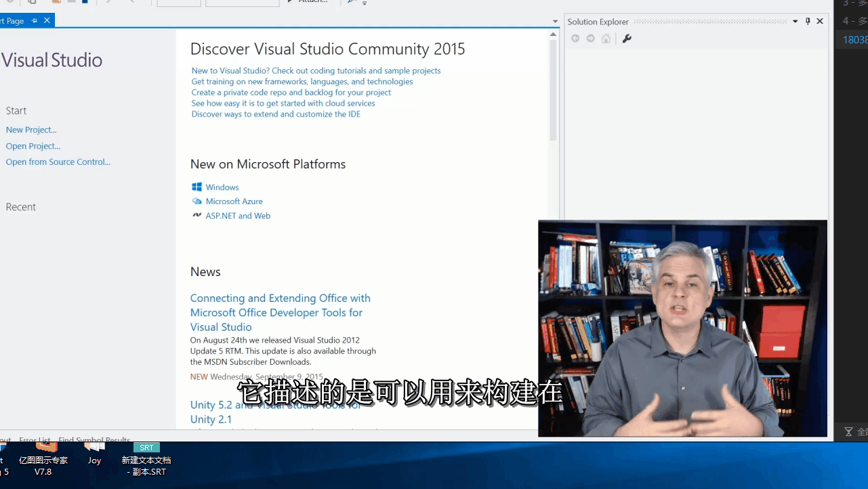868x489 pixels.
Task: Click the ASP.NET and Web link
Action: [238, 216]
